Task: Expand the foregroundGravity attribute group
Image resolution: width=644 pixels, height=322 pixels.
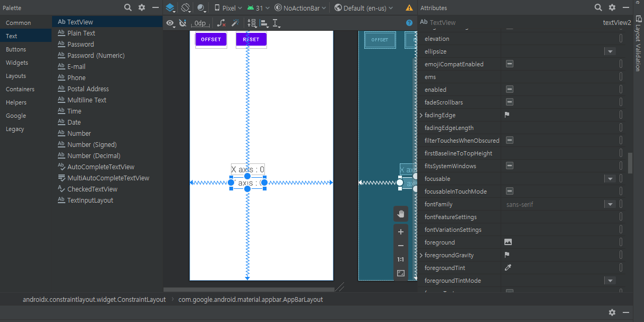Action: [422, 255]
